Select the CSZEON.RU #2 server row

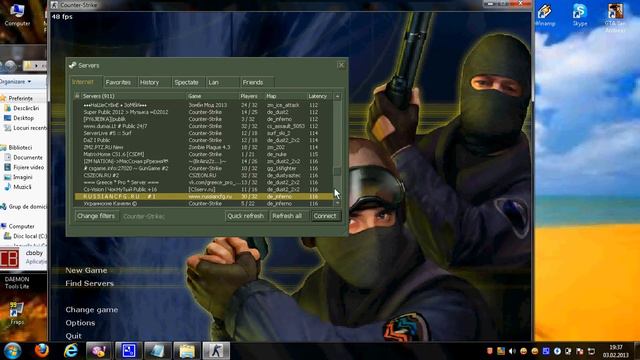click(204, 175)
